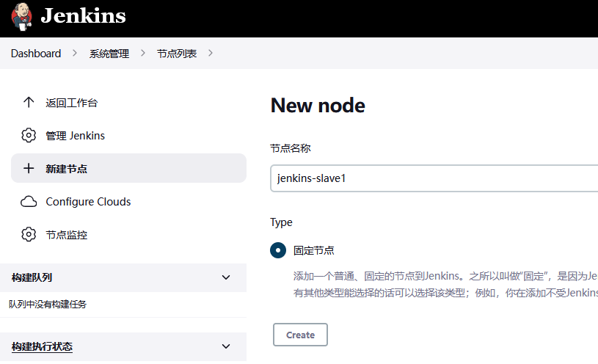Click the 节点名称 input field
The height and width of the screenshot is (364, 598).
pos(433,178)
